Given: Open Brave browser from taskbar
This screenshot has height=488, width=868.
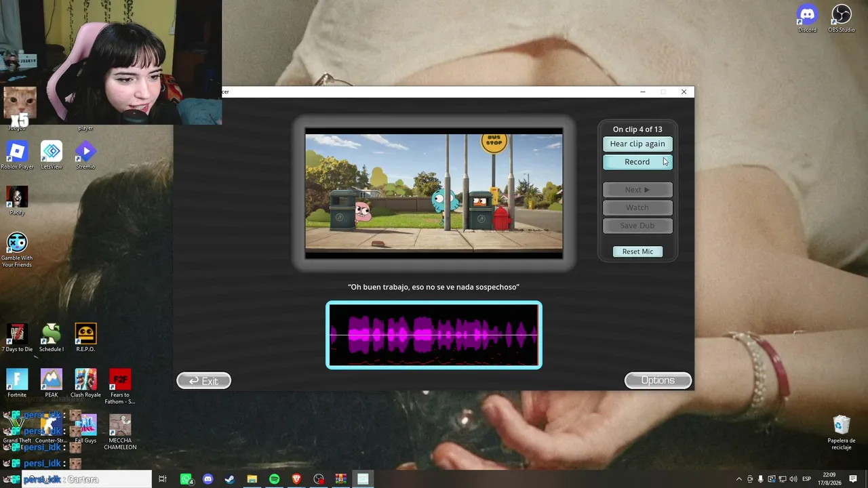Looking at the screenshot, I should click(x=296, y=479).
